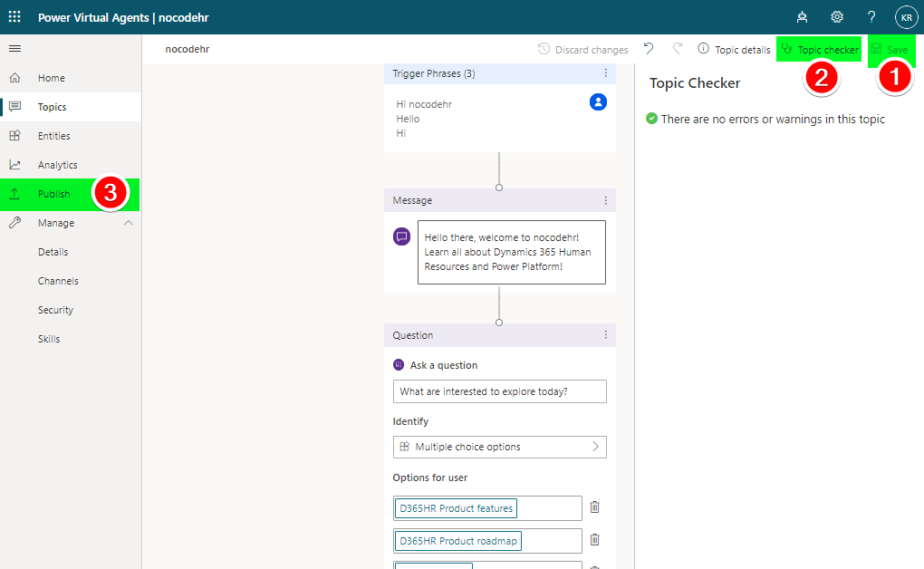Open Multiple choice options identify selector
This screenshot has height=569, width=924.
[500, 447]
